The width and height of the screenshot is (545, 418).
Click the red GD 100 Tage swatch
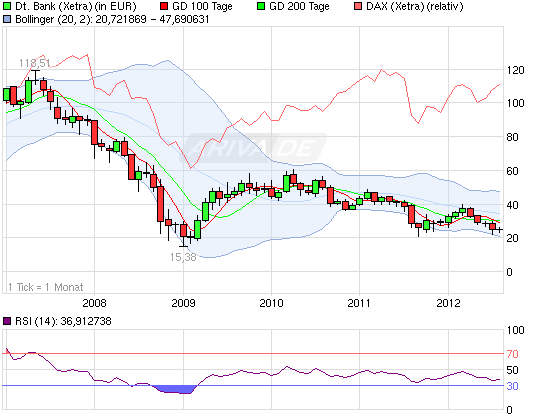[164, 6]
